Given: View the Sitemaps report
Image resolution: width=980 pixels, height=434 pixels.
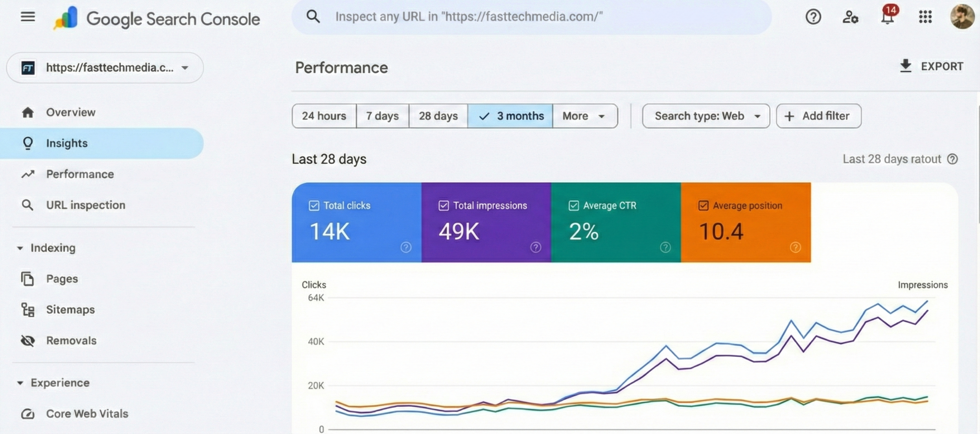Looking at the screenshot, I should pos(70,309).
